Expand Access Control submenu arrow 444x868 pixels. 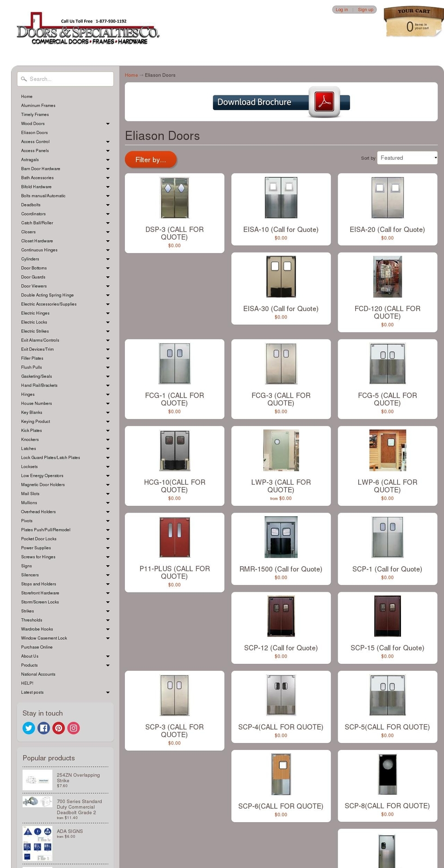coord(108,142)
